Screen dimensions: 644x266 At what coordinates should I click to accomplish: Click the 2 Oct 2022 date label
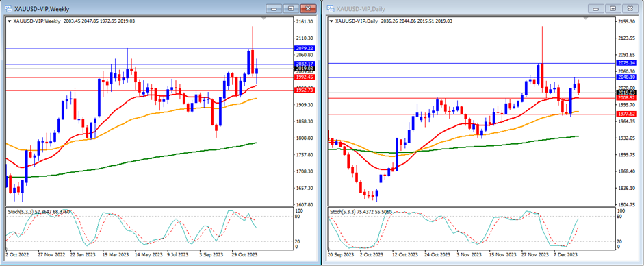pyautogui.click(x=18, y=254)
